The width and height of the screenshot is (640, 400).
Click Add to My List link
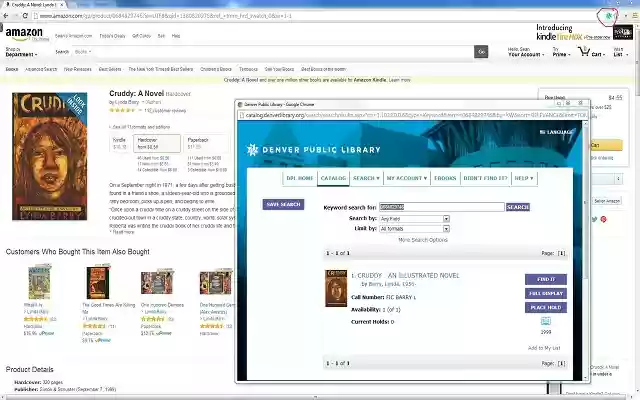pyautogui.click(x=544, y=348)
